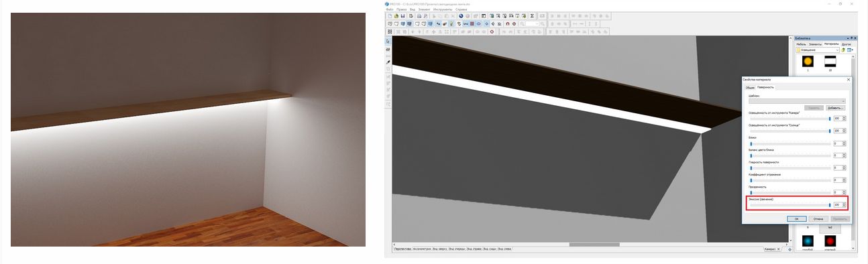This screenshot has height=264, width=868.
Task: Click the Print icon in toolbar
Action: [419, 16]
